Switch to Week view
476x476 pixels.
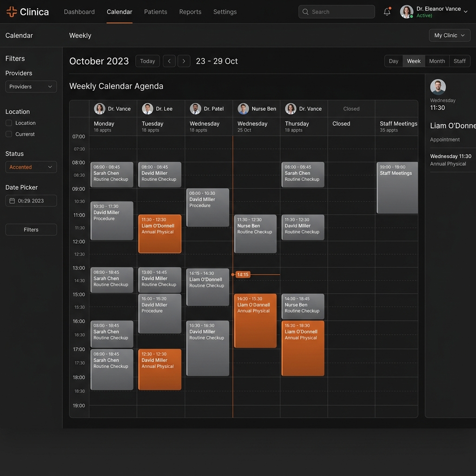tap(413, 61)
